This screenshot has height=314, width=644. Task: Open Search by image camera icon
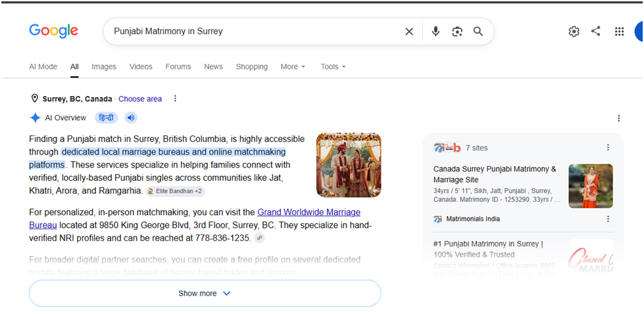(457, 32)
